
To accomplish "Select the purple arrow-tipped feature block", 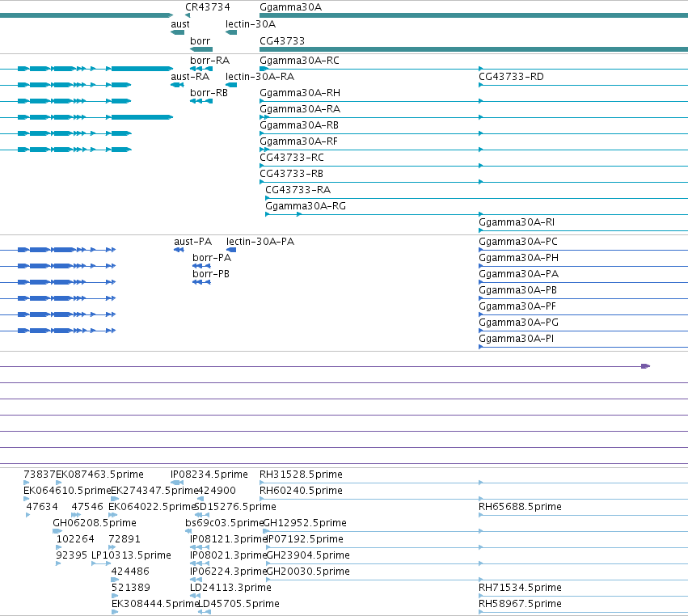I will [645, 366].
